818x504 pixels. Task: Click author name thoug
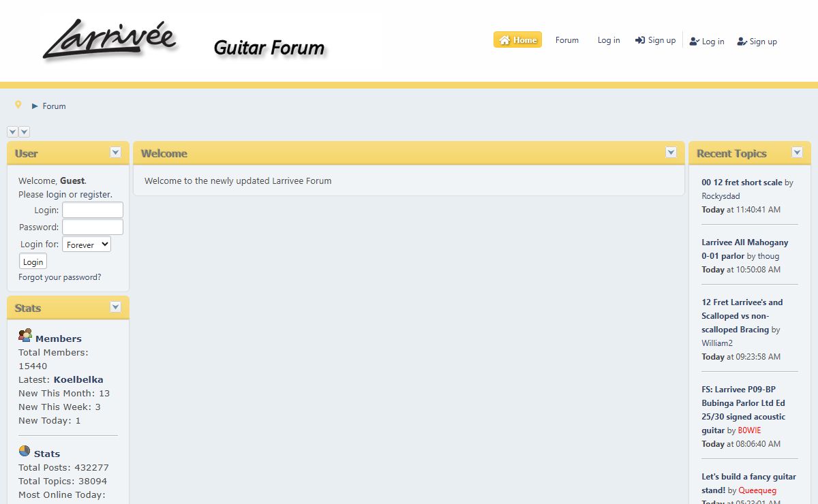(x=768, y=256)
